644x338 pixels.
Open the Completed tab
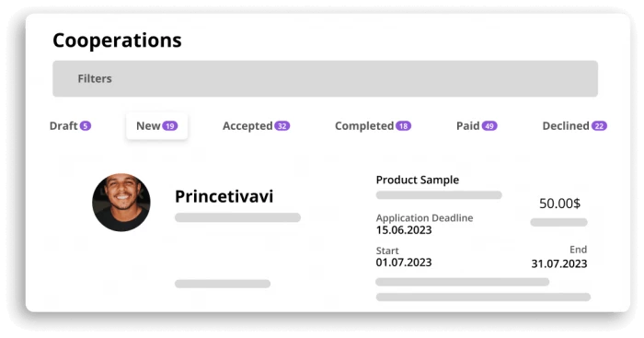point(373,126)
